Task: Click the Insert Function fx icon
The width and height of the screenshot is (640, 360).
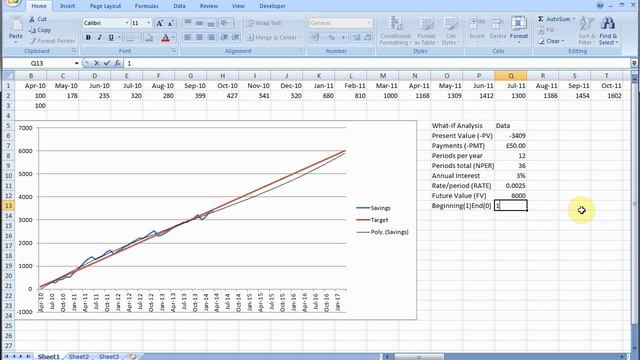Action: 117,63
